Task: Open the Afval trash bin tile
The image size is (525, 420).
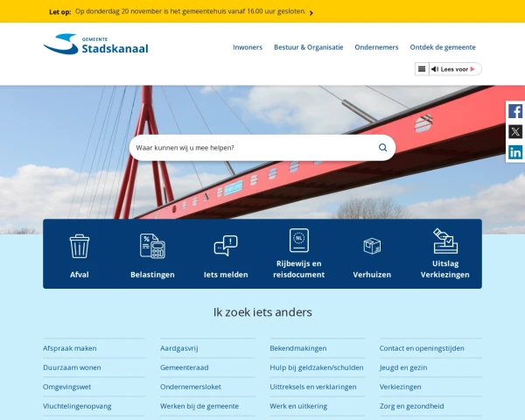Action: (80, 254)
